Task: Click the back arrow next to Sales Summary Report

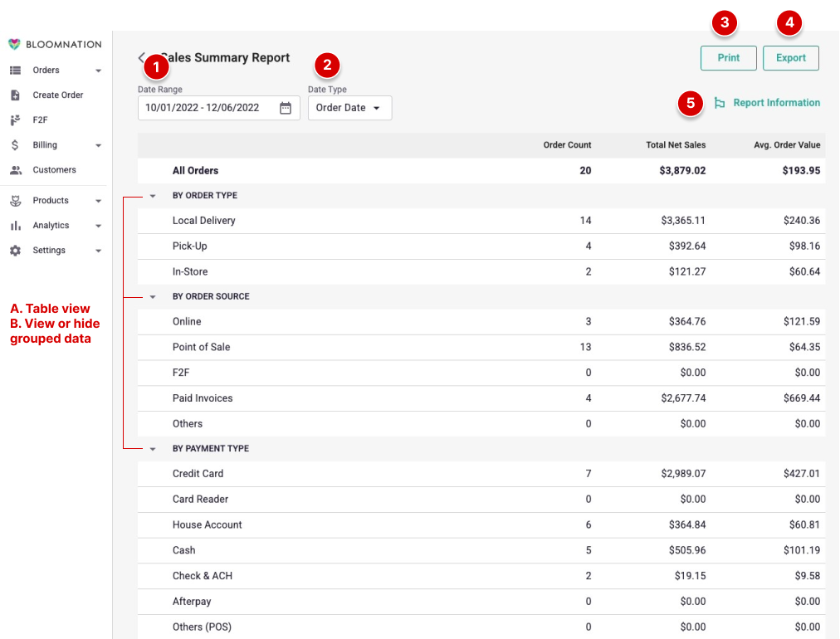Action: [x=141, y=57]
